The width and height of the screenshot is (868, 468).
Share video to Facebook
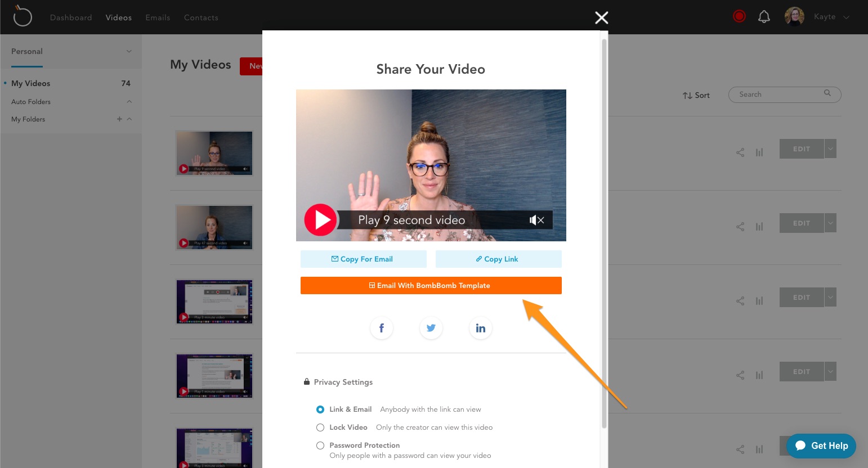pos(382,328)
